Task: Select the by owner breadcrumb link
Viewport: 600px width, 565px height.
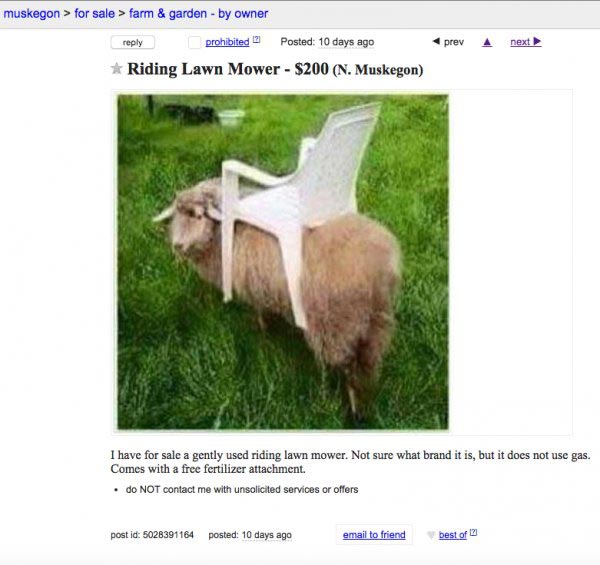Action: [x=243, y=14]
